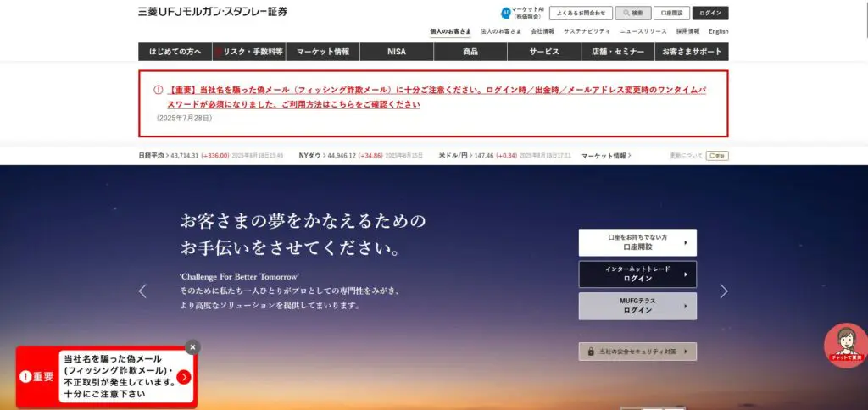Open the マーケット情報 link in the ticker bar
Image resolution: width=868 pixels, height=410 pixels.
[x=606, y=156]
